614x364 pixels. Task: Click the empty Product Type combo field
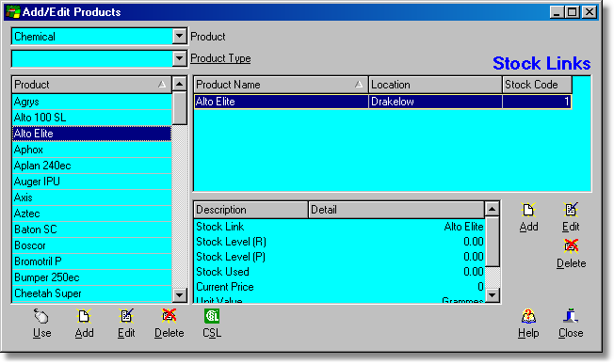[92, 58]
